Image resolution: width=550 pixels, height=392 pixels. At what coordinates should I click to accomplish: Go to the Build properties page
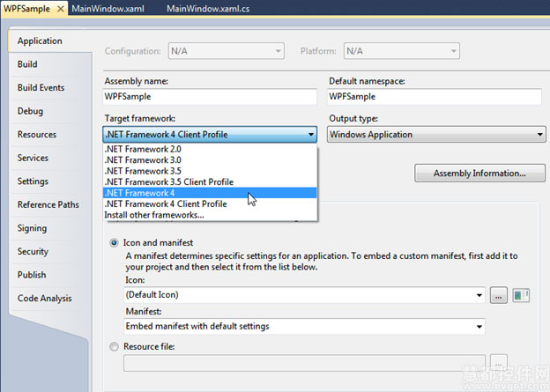[x=27, y=64]
